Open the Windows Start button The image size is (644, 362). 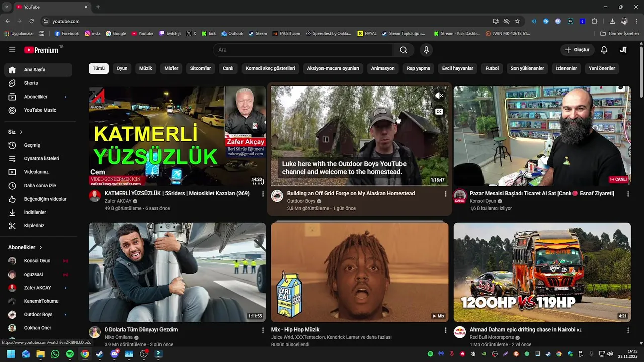[x=11, y=354]
